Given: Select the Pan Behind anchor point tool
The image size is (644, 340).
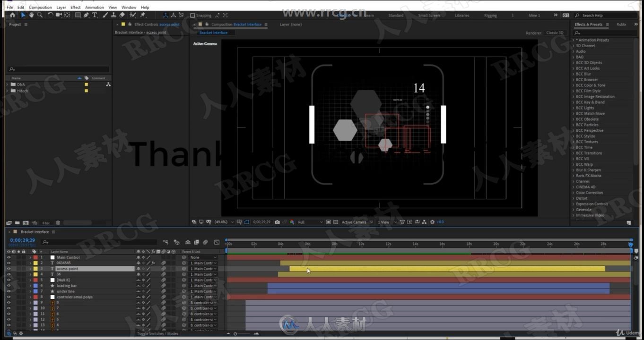Looking at the screenshot, I should tap(67, 15).
